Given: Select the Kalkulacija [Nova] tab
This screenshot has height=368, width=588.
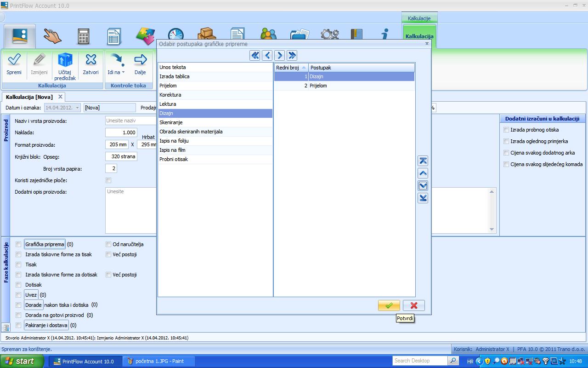Looking at the screenshot, I should pos(29,97).
